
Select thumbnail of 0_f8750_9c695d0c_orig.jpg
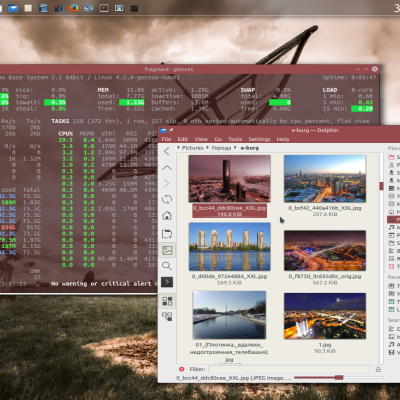(x=325, y=250)
